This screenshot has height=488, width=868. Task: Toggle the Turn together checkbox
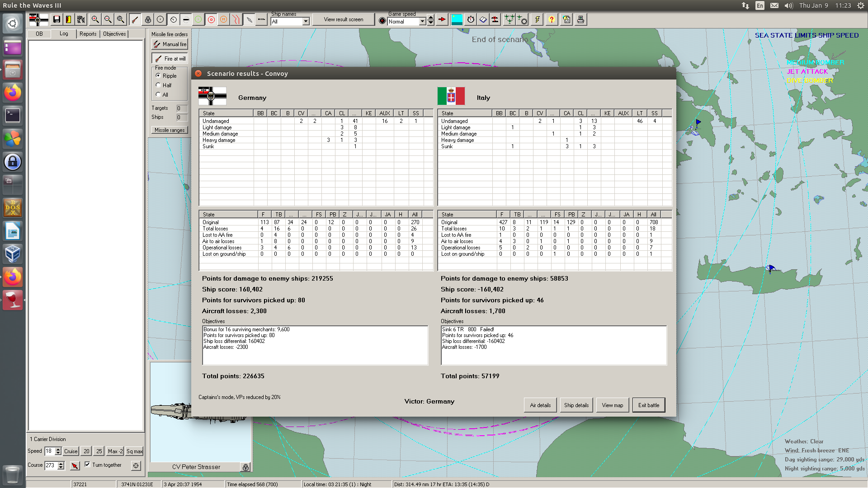click(x=87, y=465)
